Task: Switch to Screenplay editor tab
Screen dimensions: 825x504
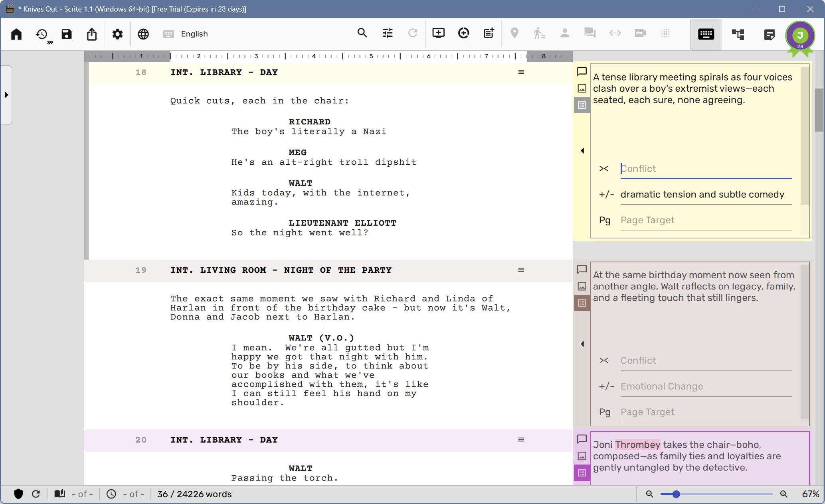Action: click(706, 35)
